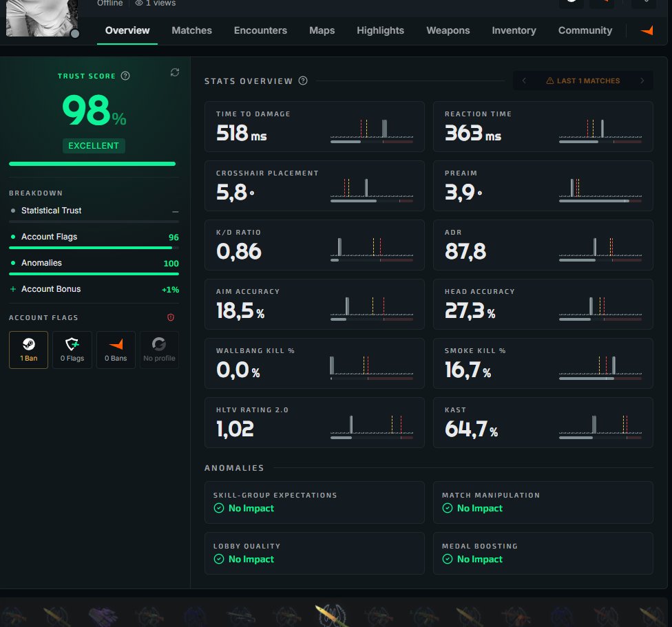The width and height of the screenshot is (672, 627).
Task: Open the Medal Boosting anomaly card
Action: (x=543, y=553)
